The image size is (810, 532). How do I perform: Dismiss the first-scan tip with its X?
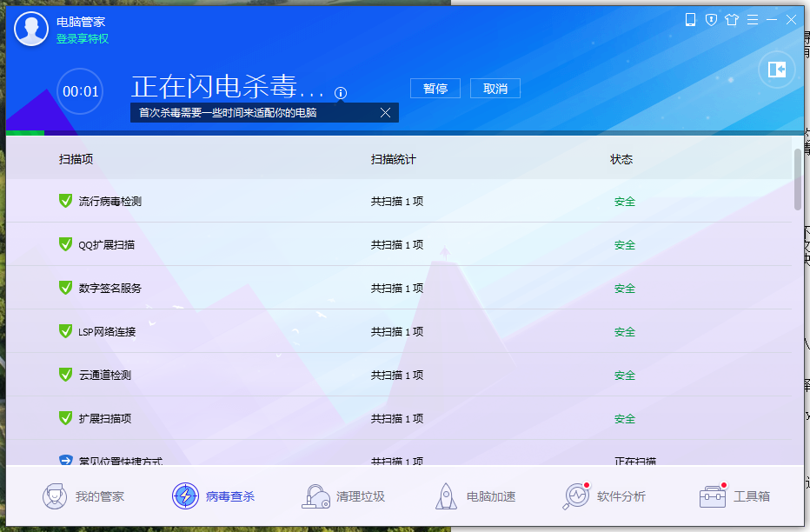click(386, 112)
